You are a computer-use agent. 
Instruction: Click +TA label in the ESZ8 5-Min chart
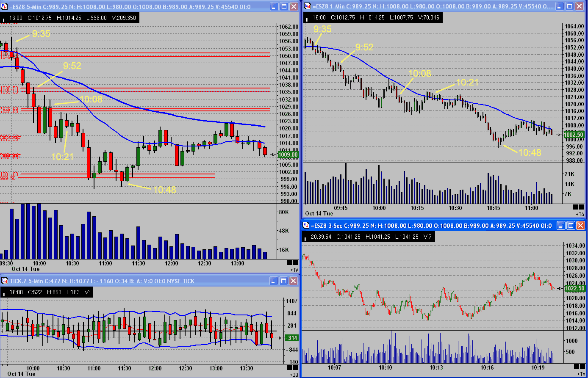tap(294, 270)
